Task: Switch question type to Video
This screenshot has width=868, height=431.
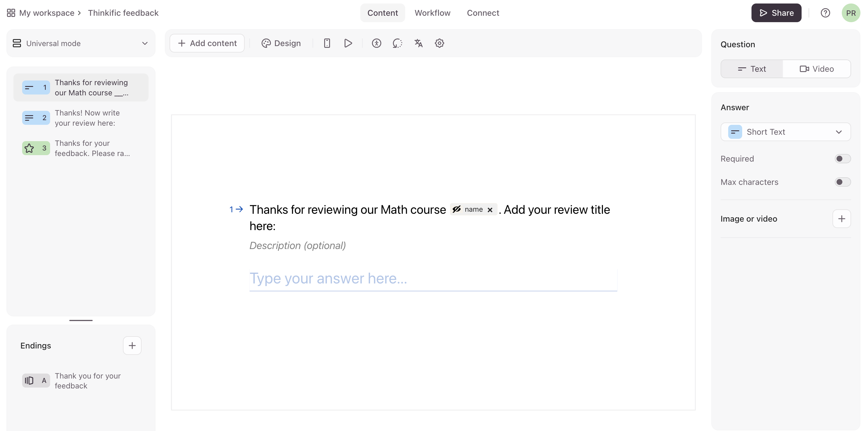Action: point(816,69)
